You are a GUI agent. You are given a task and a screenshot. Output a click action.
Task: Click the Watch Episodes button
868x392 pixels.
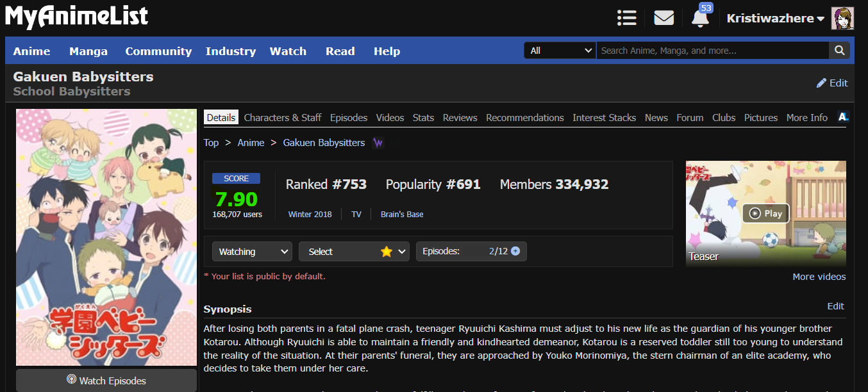click(106, 380)
